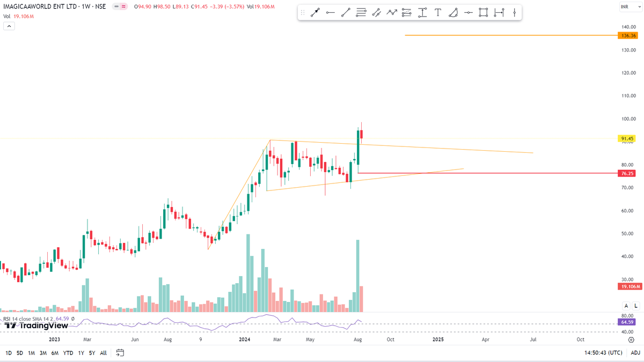Select the Arc drawing tool
The height and width of the screenshot is (362, 644).
[x=453, y=12]
